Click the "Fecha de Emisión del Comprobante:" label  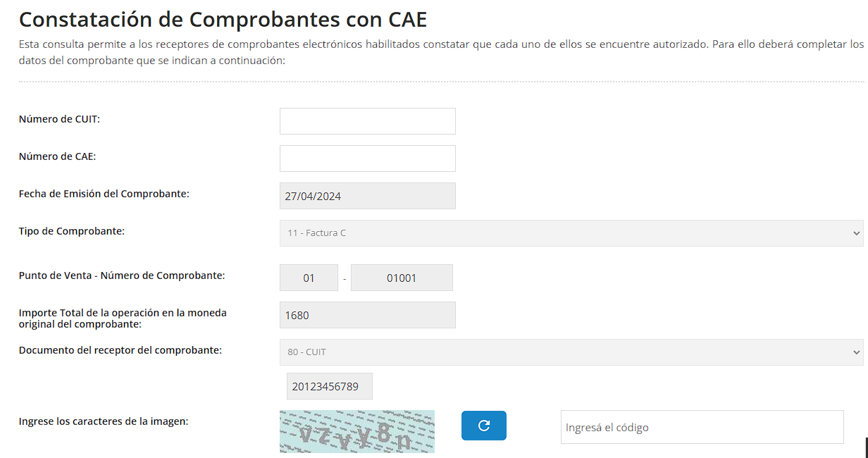(x=104, y=193)
